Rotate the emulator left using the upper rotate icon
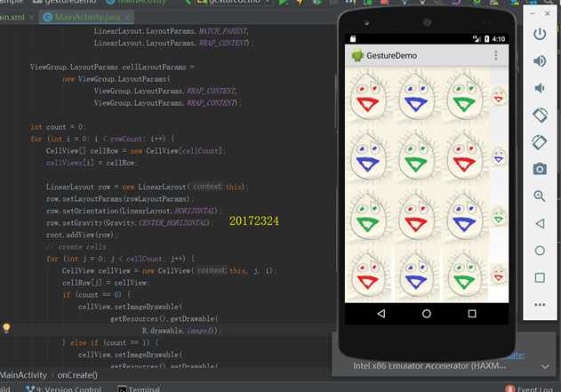This screenshot has width=561, height=392. pos(540,116)
